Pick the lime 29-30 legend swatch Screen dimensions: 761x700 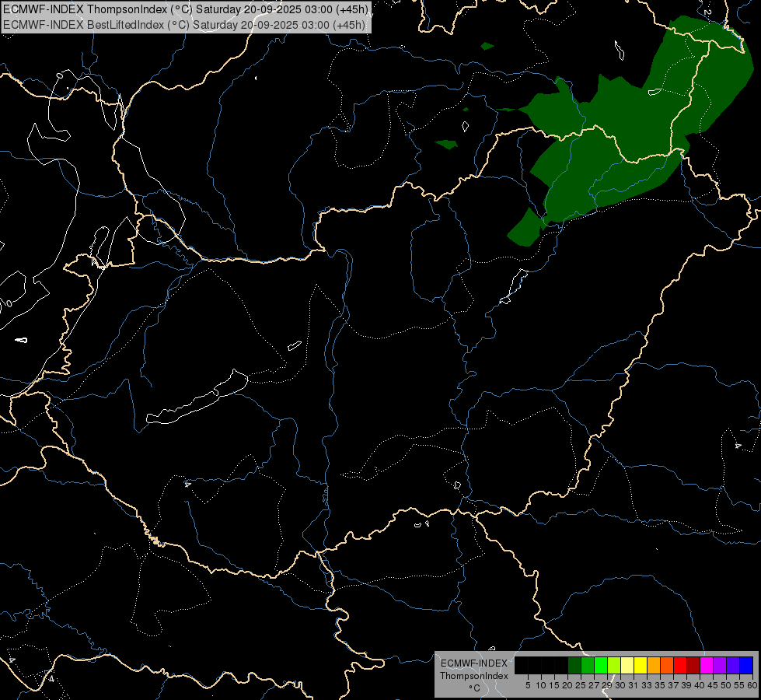pyautogui.click(x=614, y=665)
